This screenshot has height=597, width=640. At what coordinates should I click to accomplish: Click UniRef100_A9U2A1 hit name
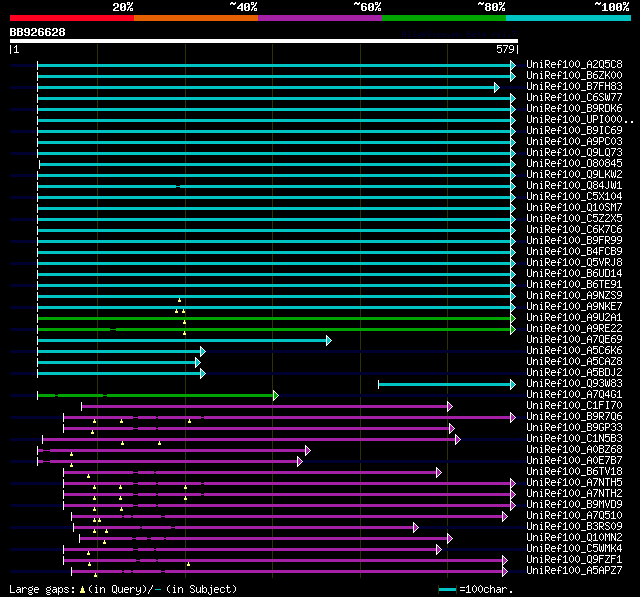(574, 318)
